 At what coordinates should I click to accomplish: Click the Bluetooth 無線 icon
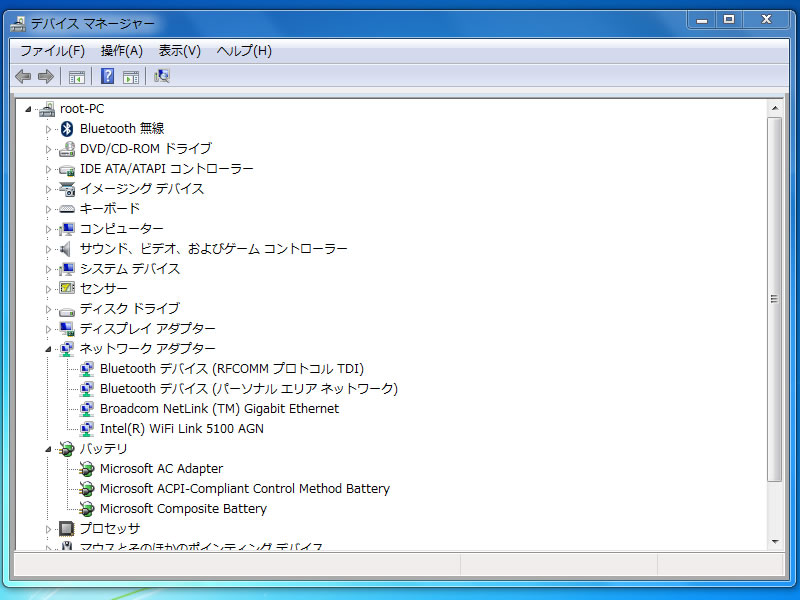[x=67, y=129]
